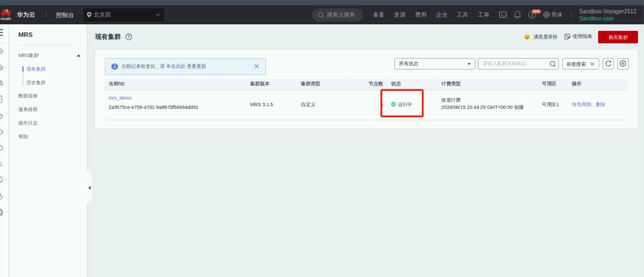The width and height of the screenshot is (644, 277).
Task: Collapse the sidebar with the arrow handle
Action: (89, 188)
